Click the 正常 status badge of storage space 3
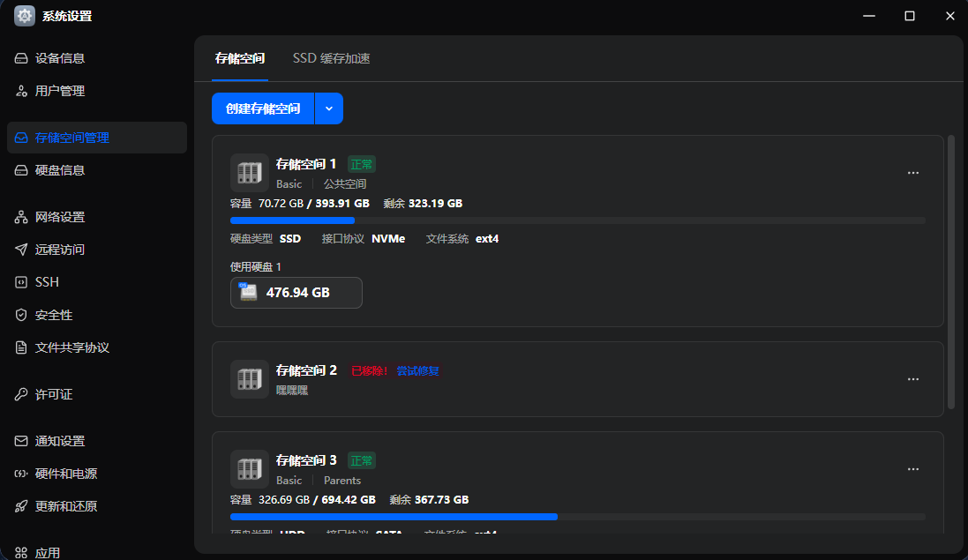Viewport: 968px width, 560px height. [x=361, y=460]
